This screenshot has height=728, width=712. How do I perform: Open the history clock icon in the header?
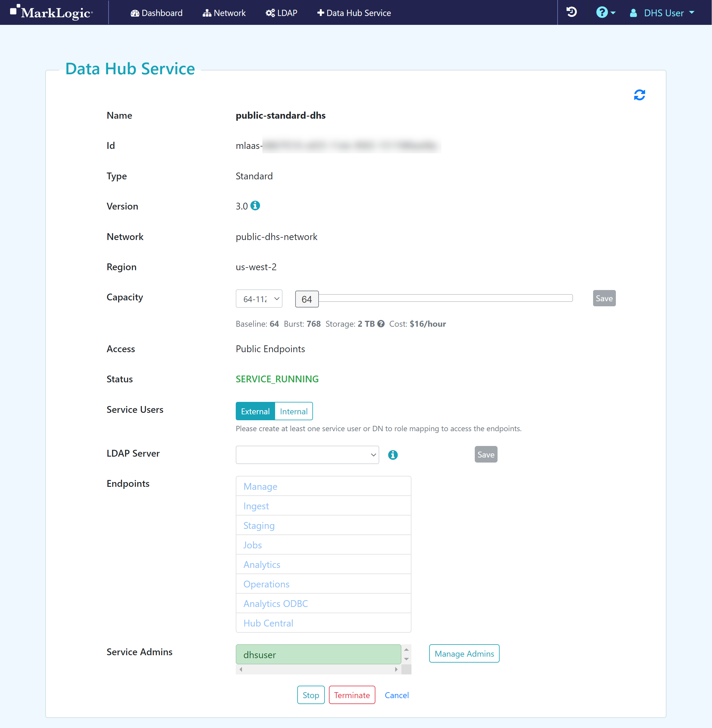tap(571, 12)
